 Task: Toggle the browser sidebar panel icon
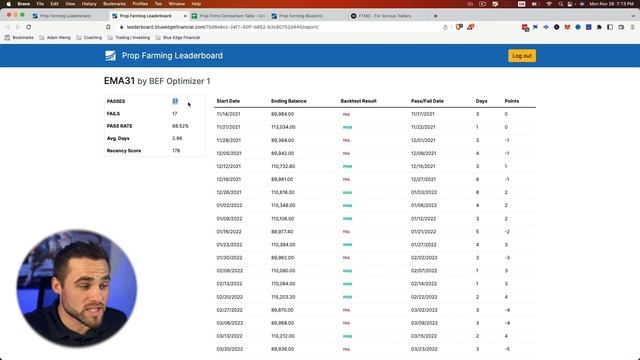(610, 27)
